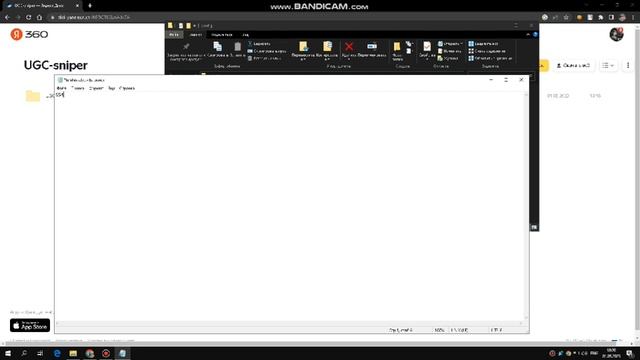Image resolution: width=640 pixels, height=360 pixels.
Task: Open taskbar search
Action: coord(24,353)
